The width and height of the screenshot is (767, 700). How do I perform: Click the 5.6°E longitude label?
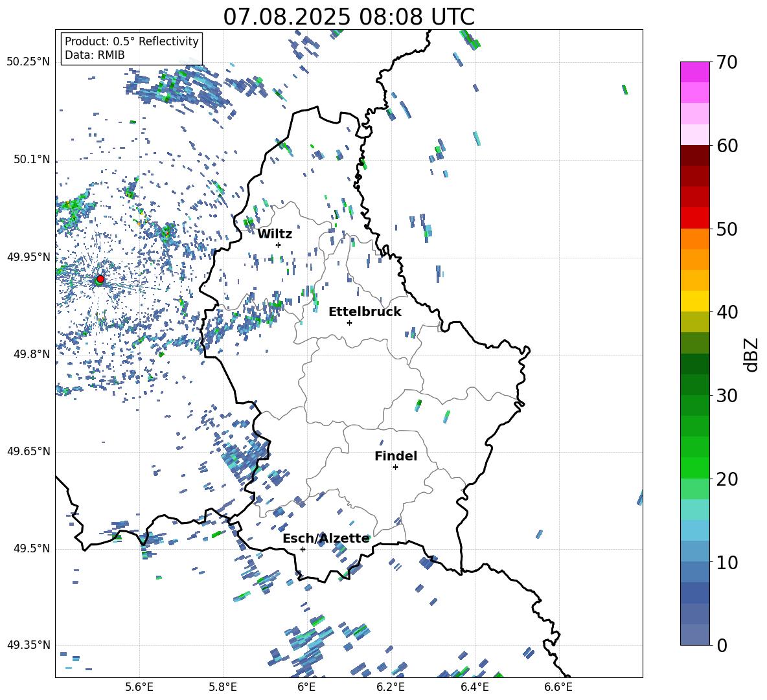[139, 687]
